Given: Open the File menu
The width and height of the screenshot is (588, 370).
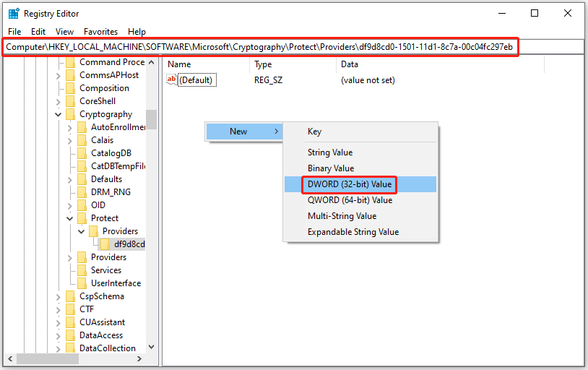Looking at the screenshot, I should (x=14, y=32).
